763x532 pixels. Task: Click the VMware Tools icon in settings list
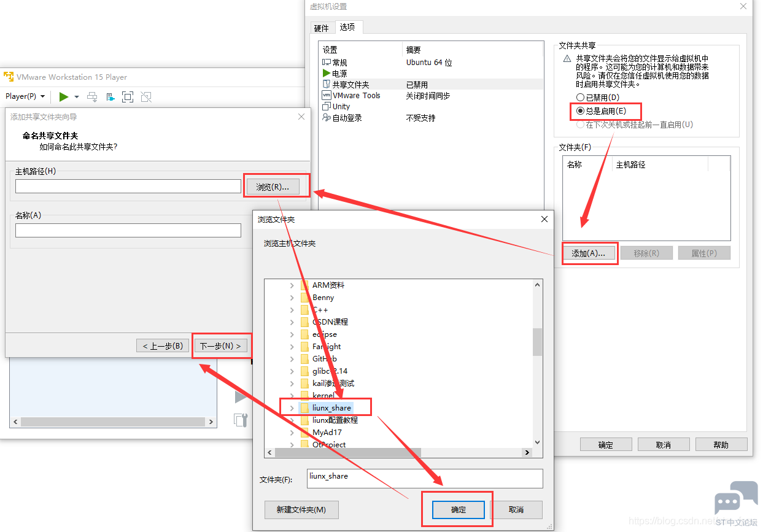point(327,96)
